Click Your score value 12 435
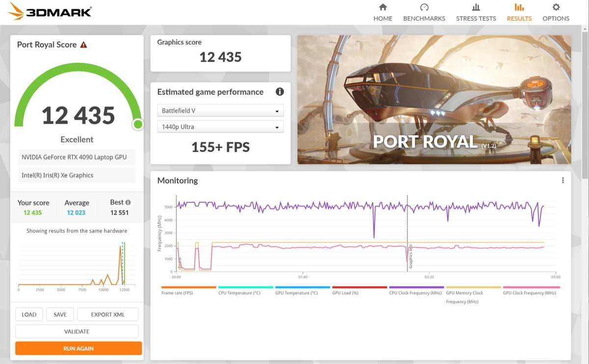Image resolution: width=589 pixels, height=364 pixels. click(33, 213)
